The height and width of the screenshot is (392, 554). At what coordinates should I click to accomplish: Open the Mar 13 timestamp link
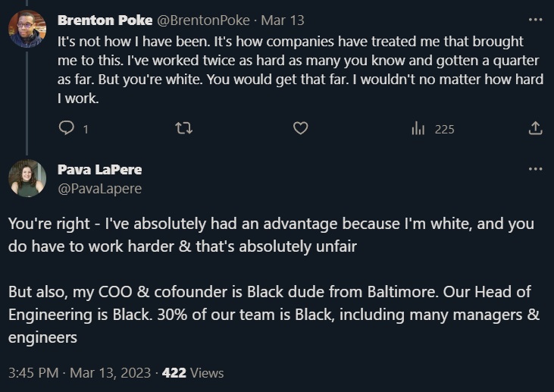[x=282, y=20]
